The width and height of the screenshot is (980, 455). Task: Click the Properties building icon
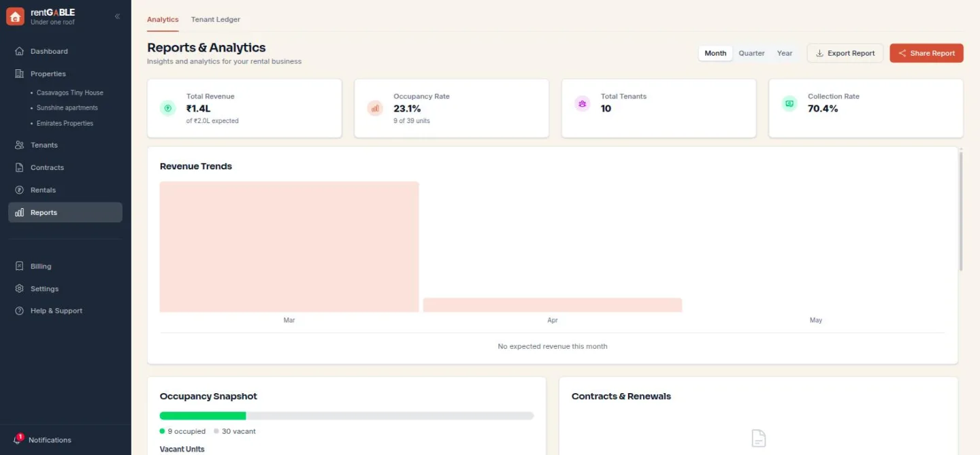coord(19,73)
